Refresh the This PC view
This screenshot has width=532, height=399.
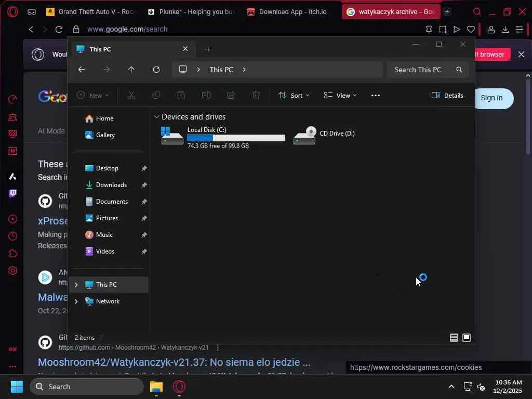(x=156, y=70)
